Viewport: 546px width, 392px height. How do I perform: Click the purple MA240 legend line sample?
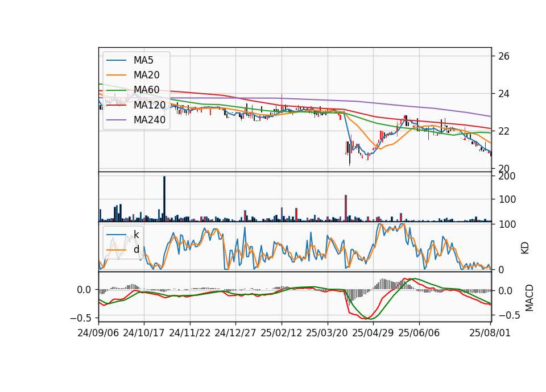[x=116, y=120]
